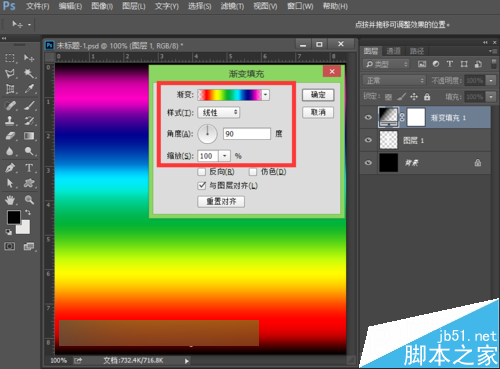Select the Zoom tool in toolbox

point(29,200)
